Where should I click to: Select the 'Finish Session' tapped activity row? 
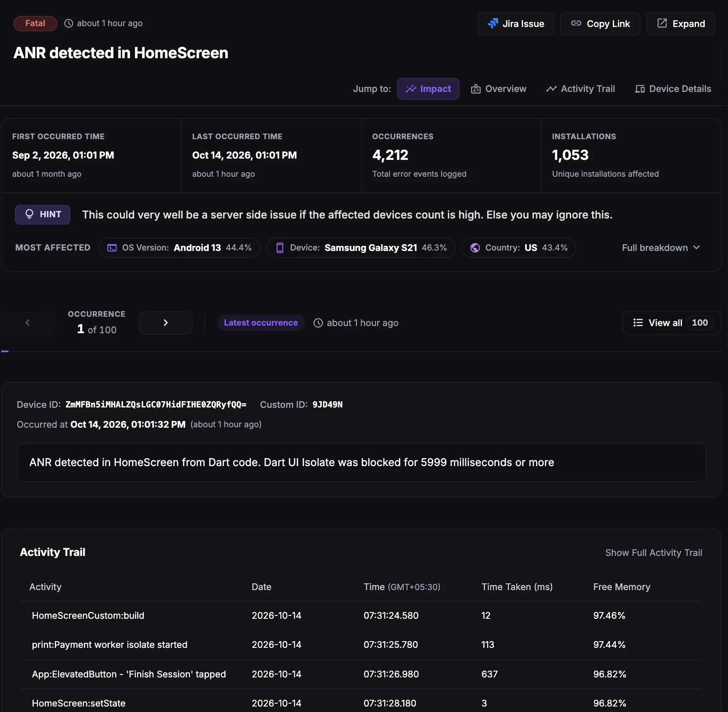pyautogui.click(x=361, y=674)
